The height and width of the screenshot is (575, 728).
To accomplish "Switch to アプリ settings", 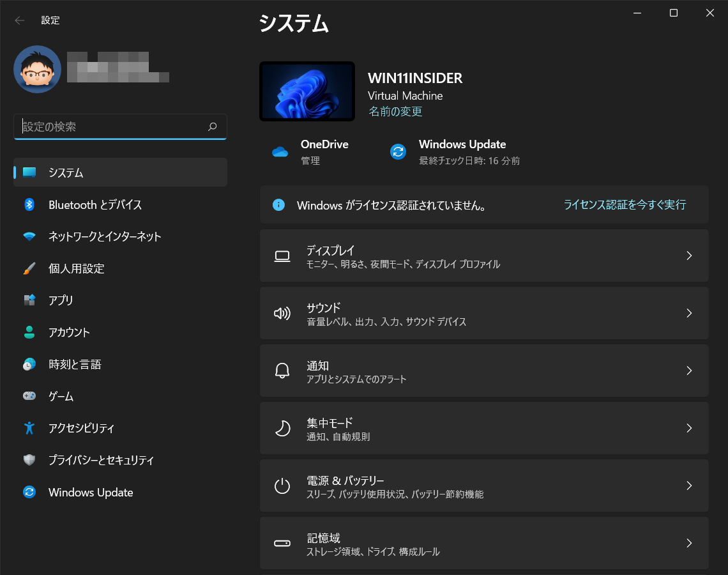I will (120, 300).
